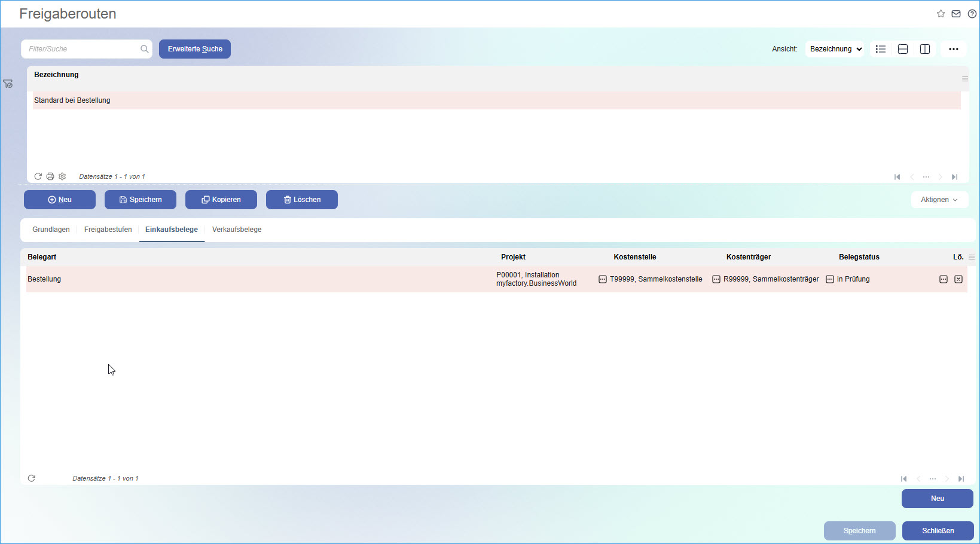Switch to horizontal split view icon

(903, 49)
